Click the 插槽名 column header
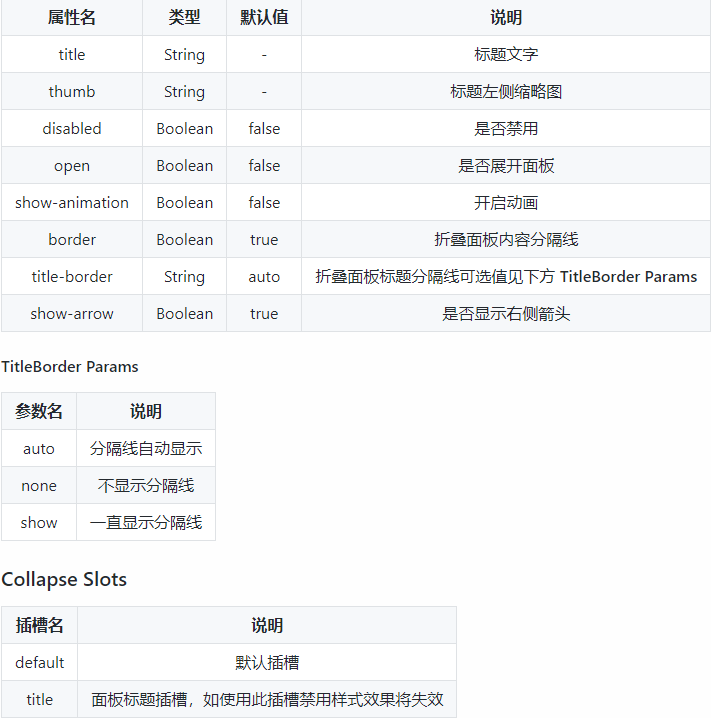 coord(39,626)
